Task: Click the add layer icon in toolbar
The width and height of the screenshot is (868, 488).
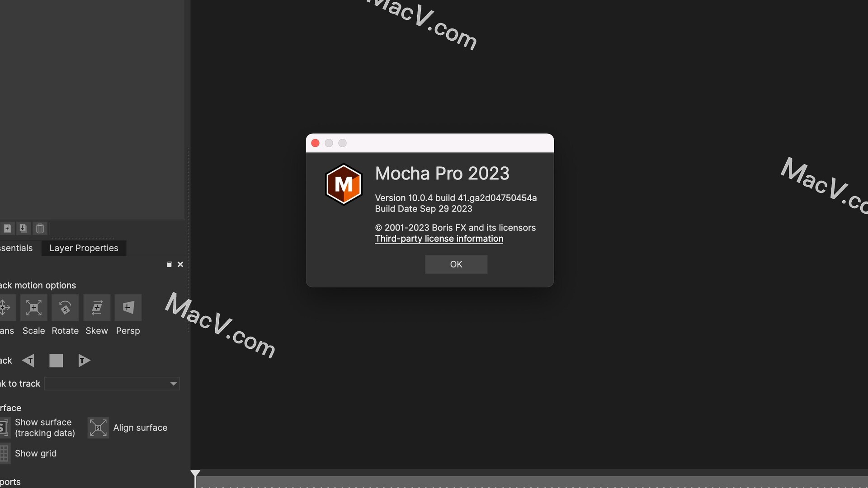Action: 7,228
